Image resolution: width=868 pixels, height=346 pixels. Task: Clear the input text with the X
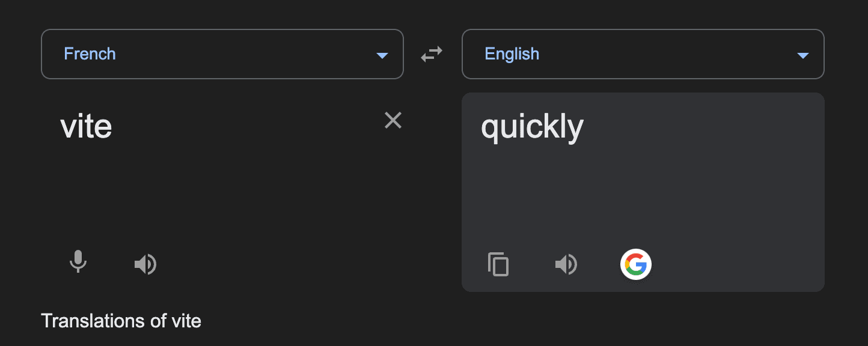coord(393,120)
